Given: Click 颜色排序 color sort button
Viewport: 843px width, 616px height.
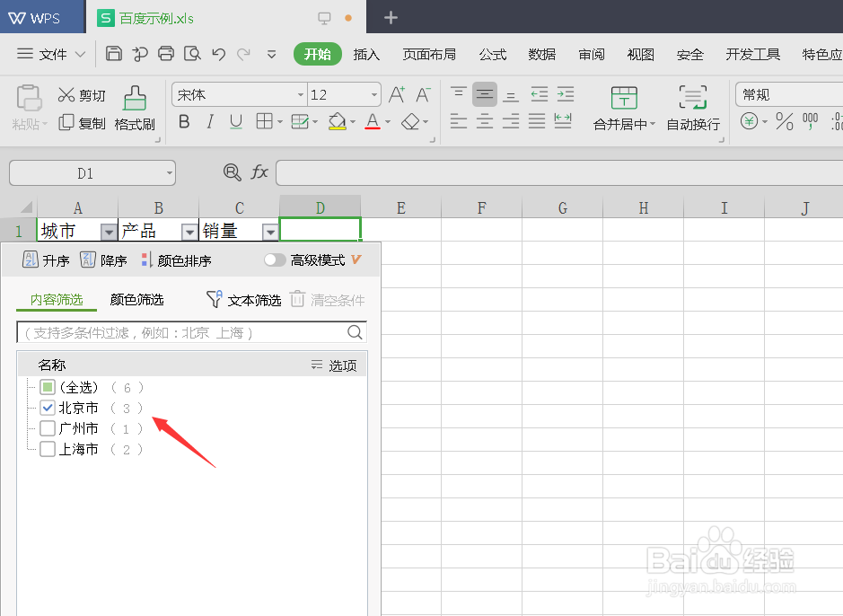Looking at the screenshot, I should 176,260.
